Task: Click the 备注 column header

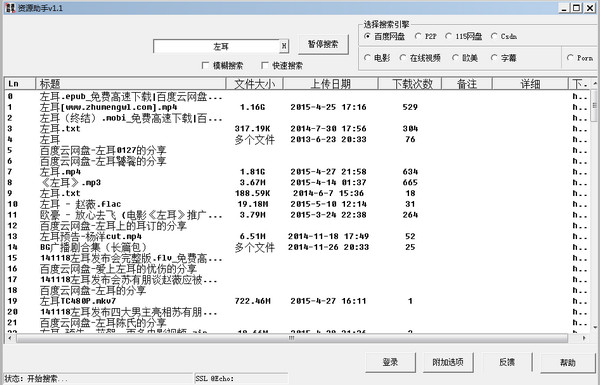Action: (467, 83)
